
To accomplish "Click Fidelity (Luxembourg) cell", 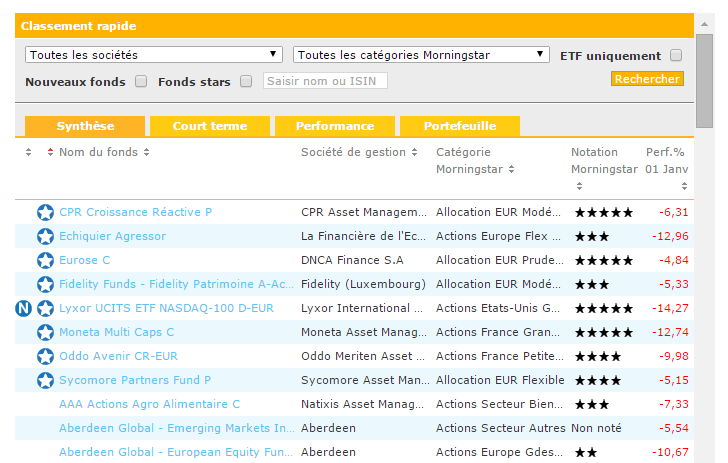I will (363, 284).
